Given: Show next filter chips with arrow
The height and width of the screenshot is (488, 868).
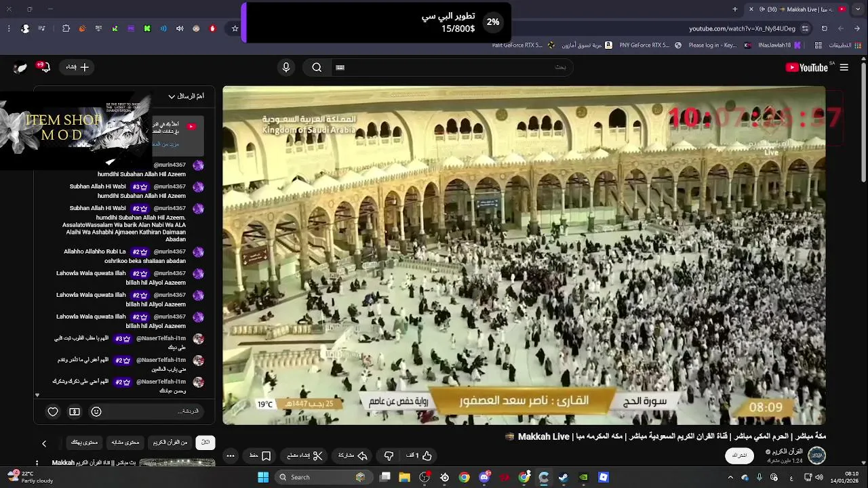Looking at the screenshot, I should tap(44, 443).
